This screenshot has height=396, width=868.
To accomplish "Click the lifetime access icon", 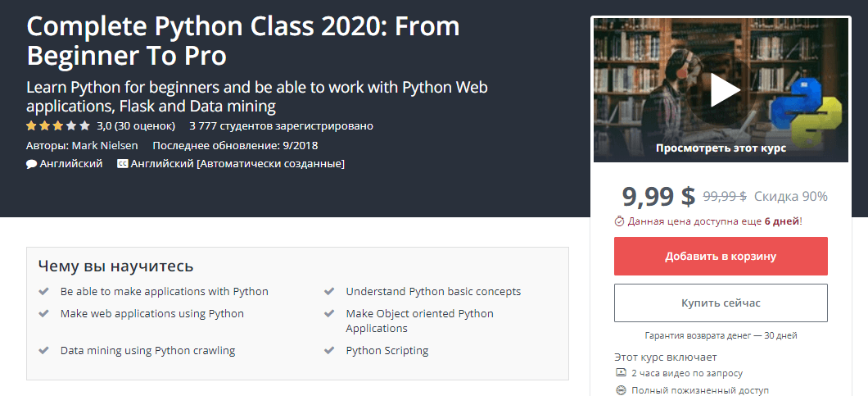I will (621, 390).
